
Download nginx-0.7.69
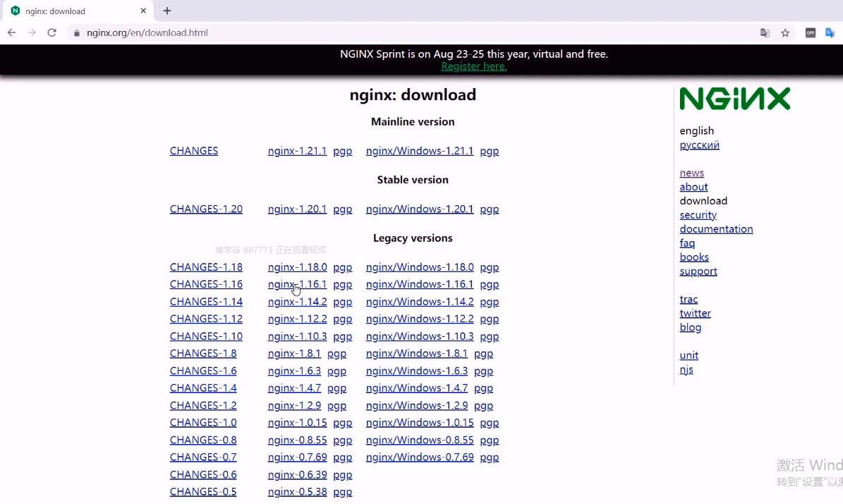[297, 457]
